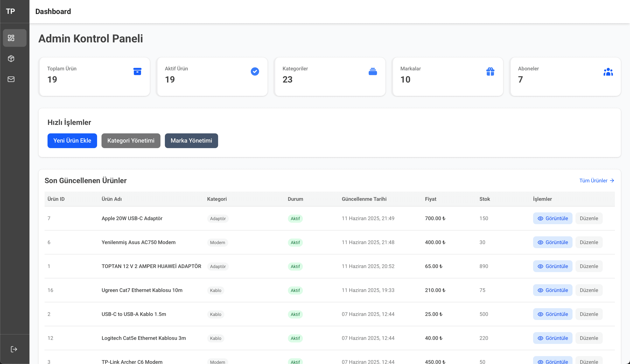View the TOPTAN 12 V 2 AMPER HUAWEİ ADAPTÖR

point(552,266)
